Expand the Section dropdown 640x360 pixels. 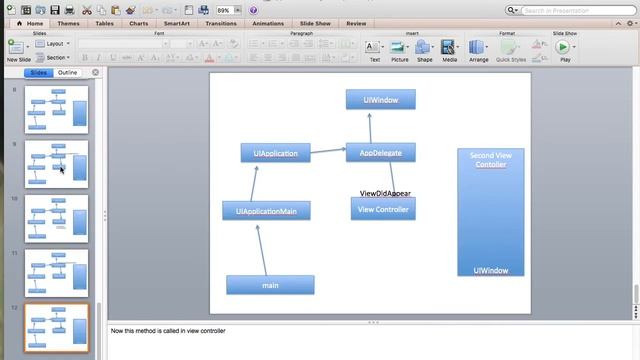[52, 58]
